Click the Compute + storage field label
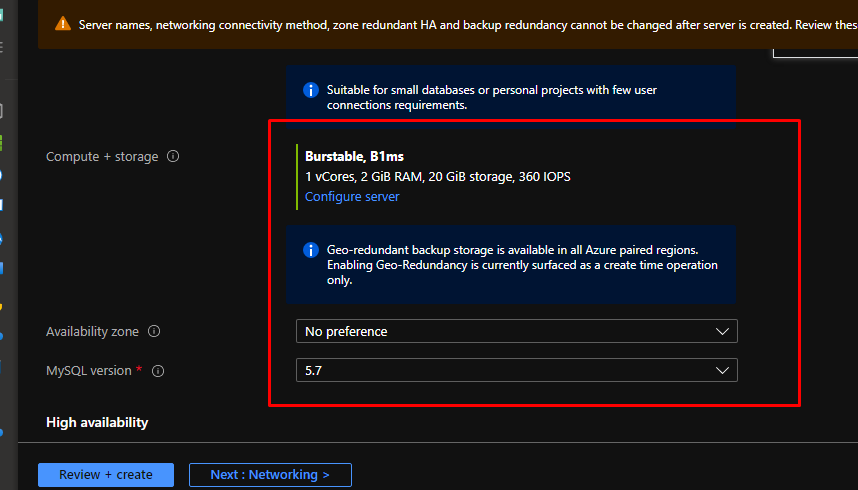The height and width of the screenshot is (490, 858). 102,157
